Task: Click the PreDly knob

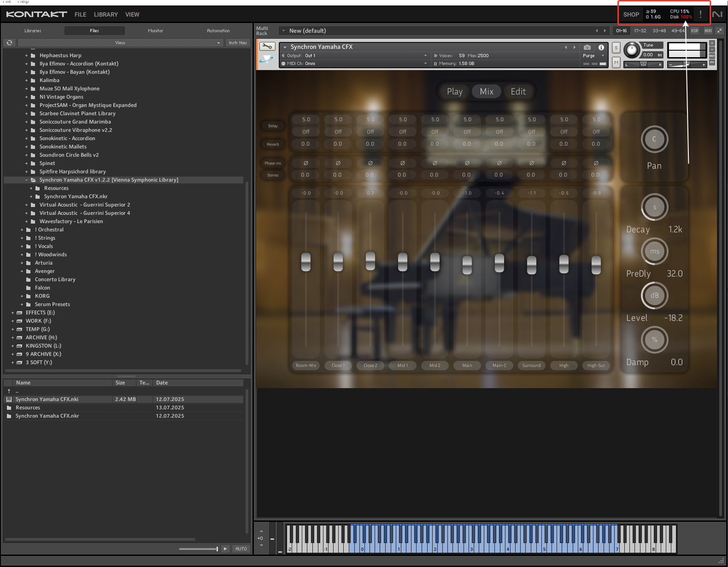Action: click(x=654, y=251)
